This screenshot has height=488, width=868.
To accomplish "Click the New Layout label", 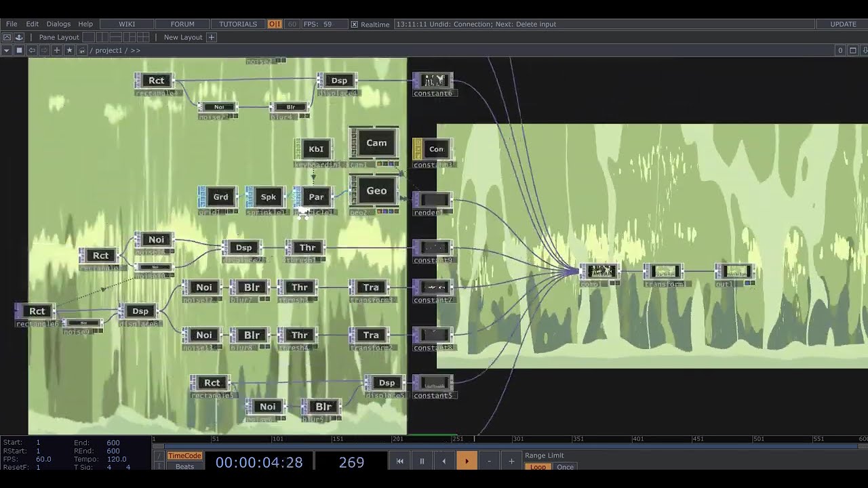I will coord(183,37).
